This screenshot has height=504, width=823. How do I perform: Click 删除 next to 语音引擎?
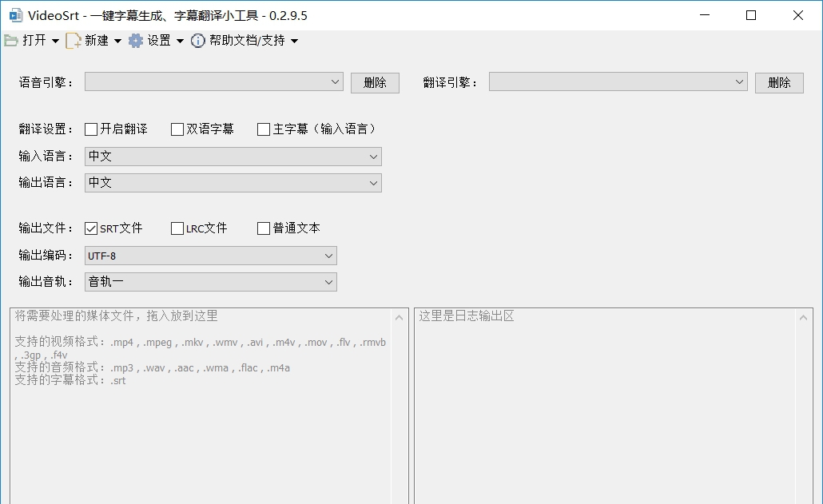coord(374,81)
